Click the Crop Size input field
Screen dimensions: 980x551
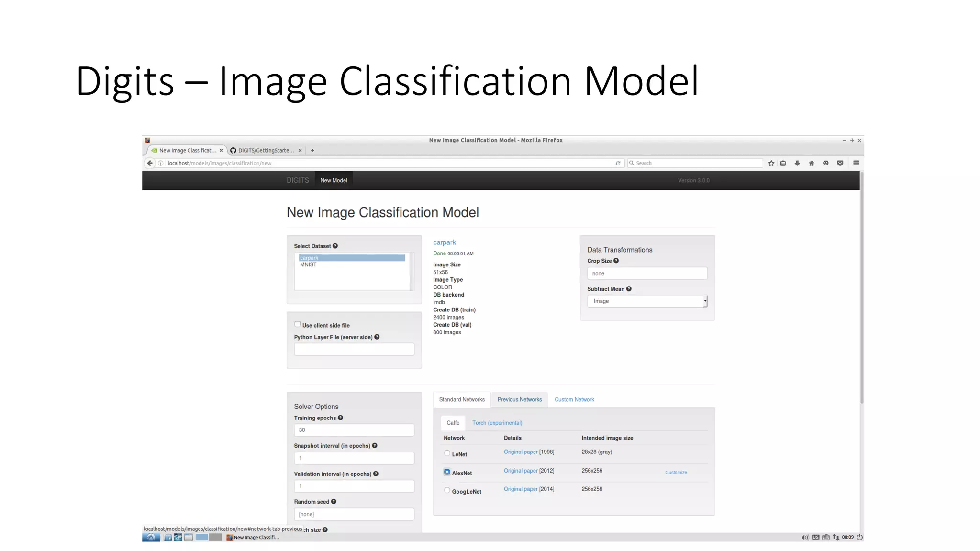tap(647, 273)
